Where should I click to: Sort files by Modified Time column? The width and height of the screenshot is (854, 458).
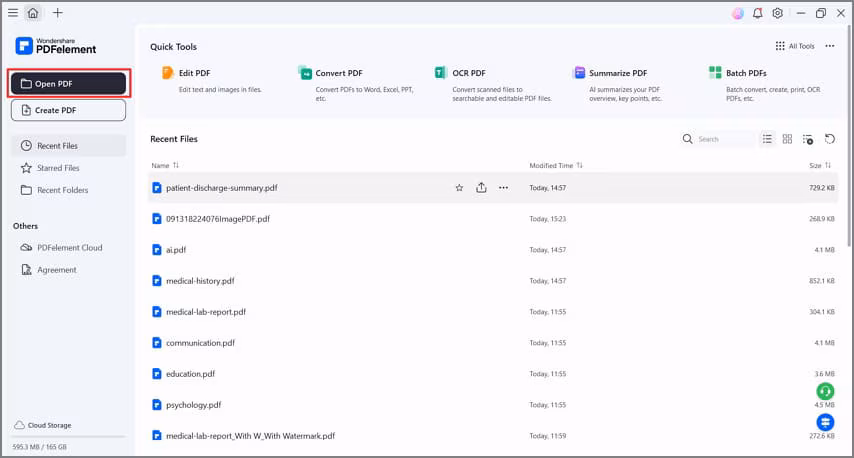pos(556,166)
